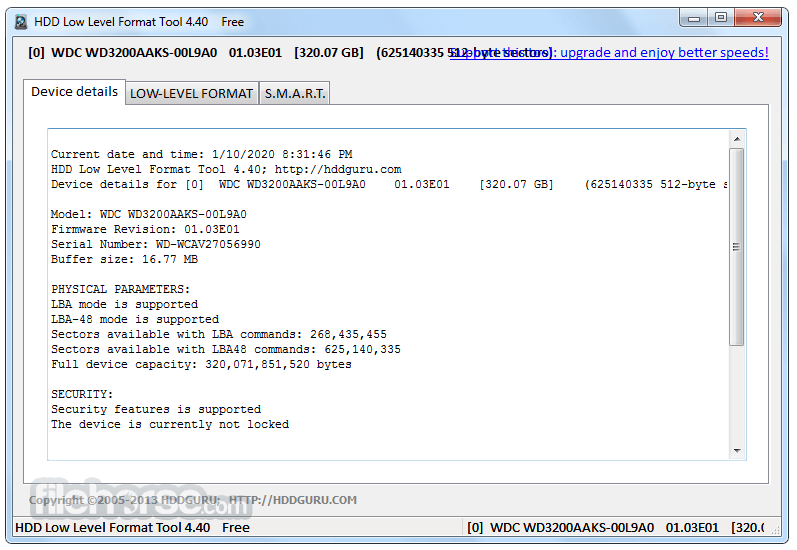Switch to the LOW-LEVEL FORMAT tab
The image size is (797, 550).
click(x=192, y=94)
